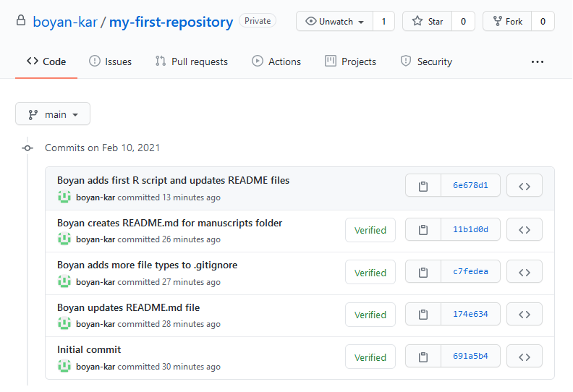Viewport: 573px width, 392px height.
Task: Open the Code tab
Action: point(46,61)
